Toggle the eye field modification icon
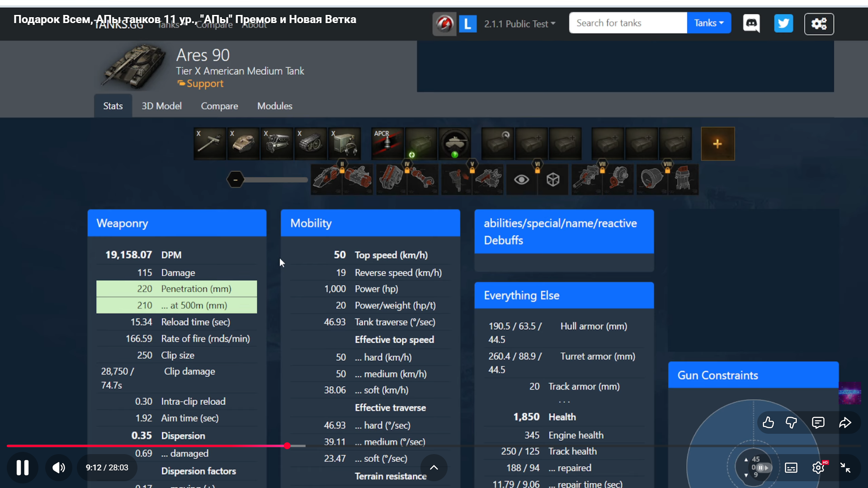868x488 pixels. click(521, 180)
